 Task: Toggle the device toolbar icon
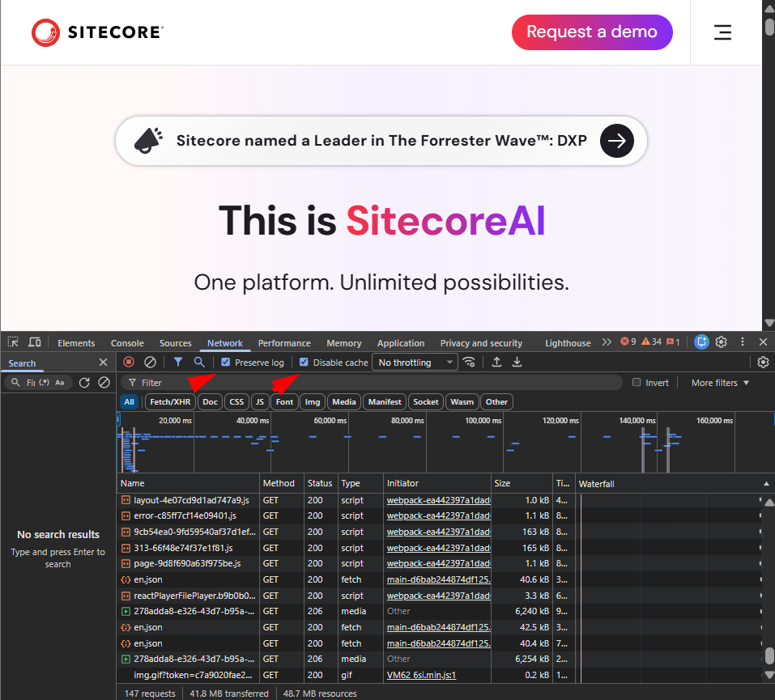(35, 343)
